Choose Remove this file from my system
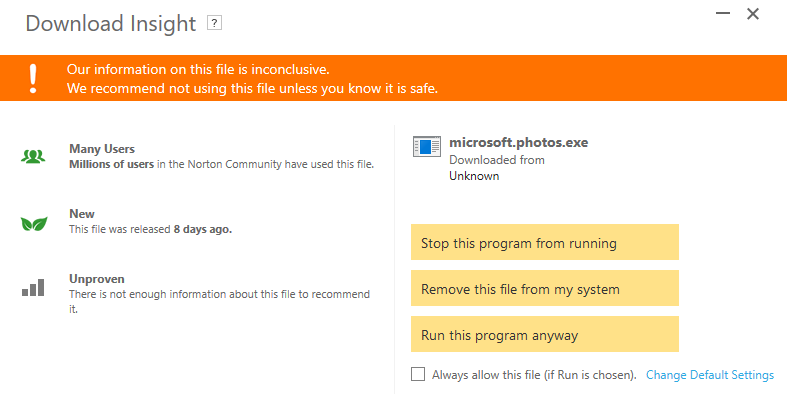The height and width of the screenshot is (401, 787). click(x=545, y=288)
